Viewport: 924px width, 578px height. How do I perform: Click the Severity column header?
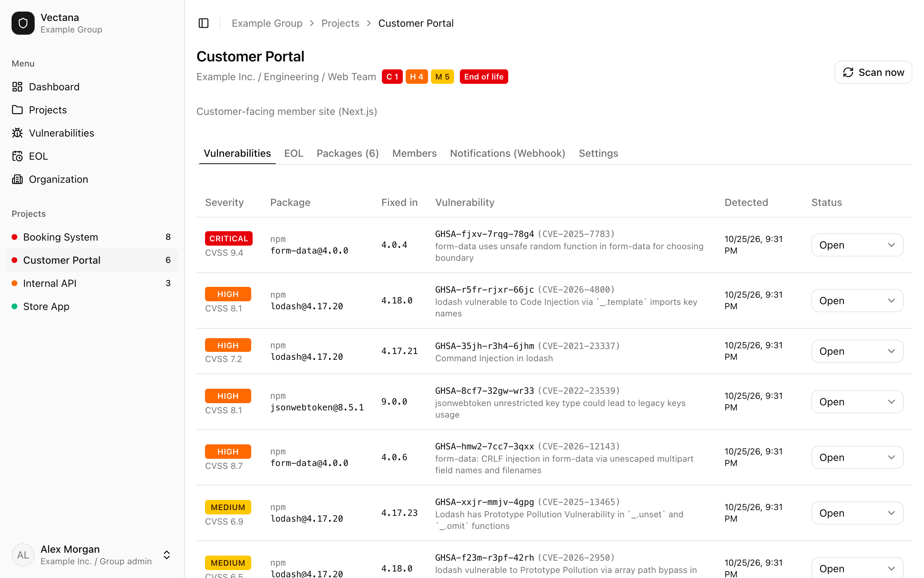pyautogui.click(x=224, y=202)
